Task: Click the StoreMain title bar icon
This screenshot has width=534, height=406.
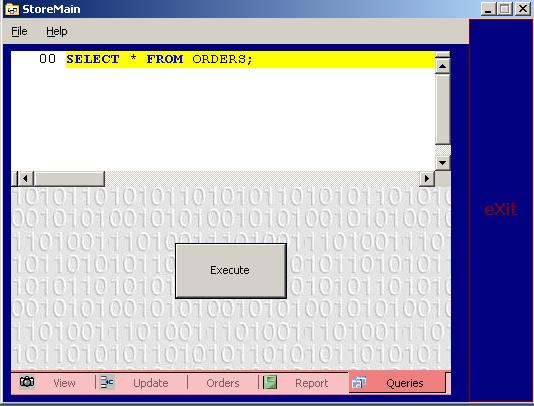Action: point(12,9)
